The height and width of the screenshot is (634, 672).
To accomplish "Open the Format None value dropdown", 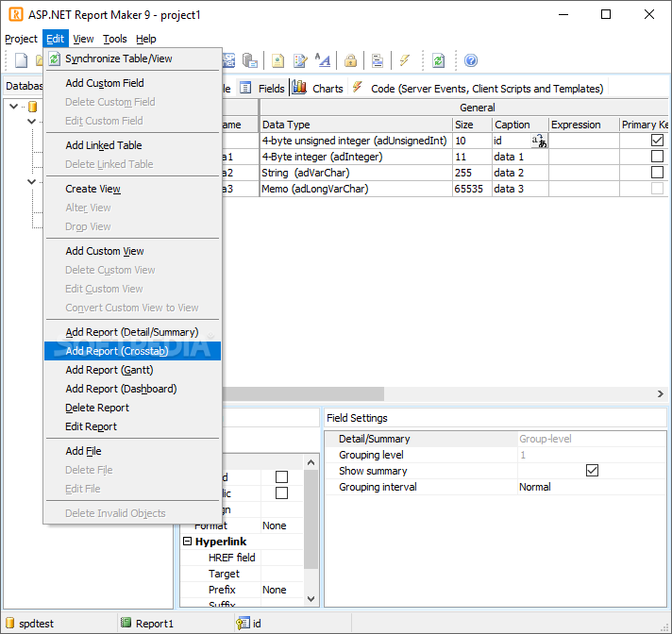I will tap(282, 526).
